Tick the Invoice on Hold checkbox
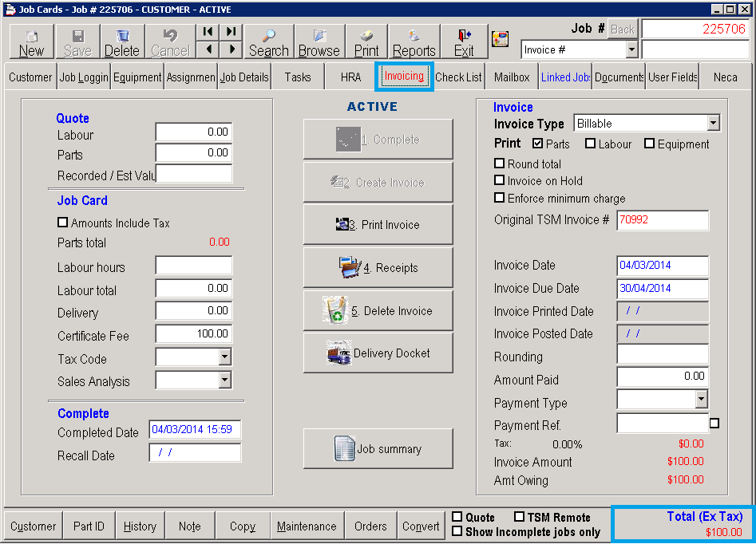This screenshot has height=544, width=756. tap(500, 181)
